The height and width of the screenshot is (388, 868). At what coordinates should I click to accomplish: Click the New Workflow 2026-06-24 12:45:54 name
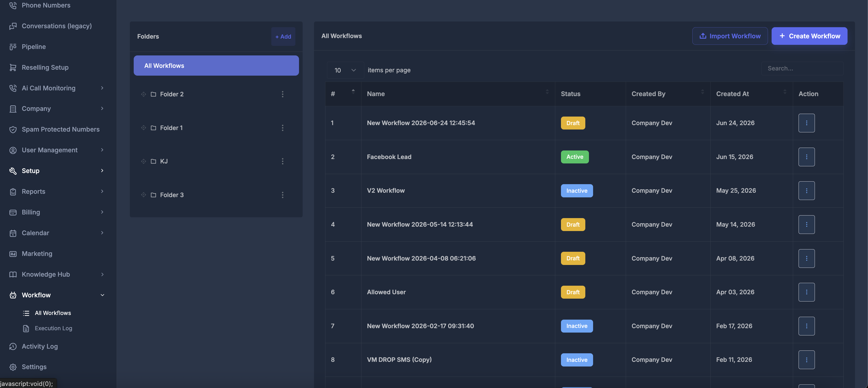point(421,123)
